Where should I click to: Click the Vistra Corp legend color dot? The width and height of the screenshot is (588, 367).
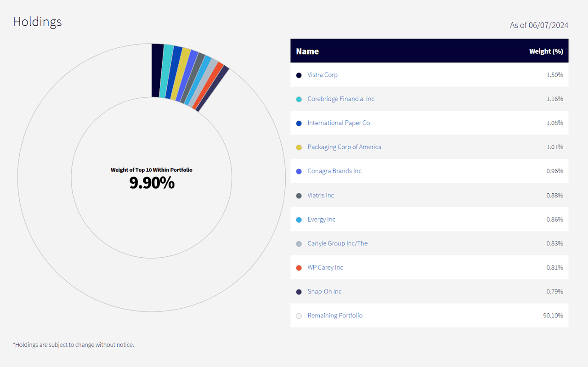click(x=299, y=75)
